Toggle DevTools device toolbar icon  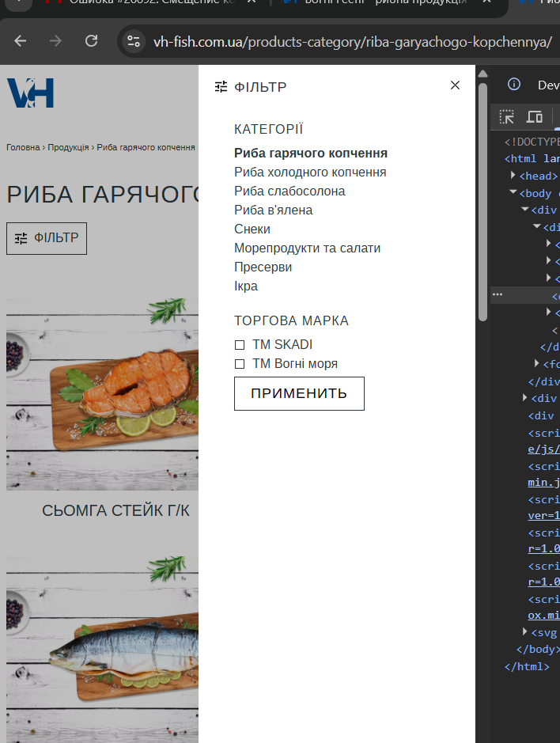(535, 117)
